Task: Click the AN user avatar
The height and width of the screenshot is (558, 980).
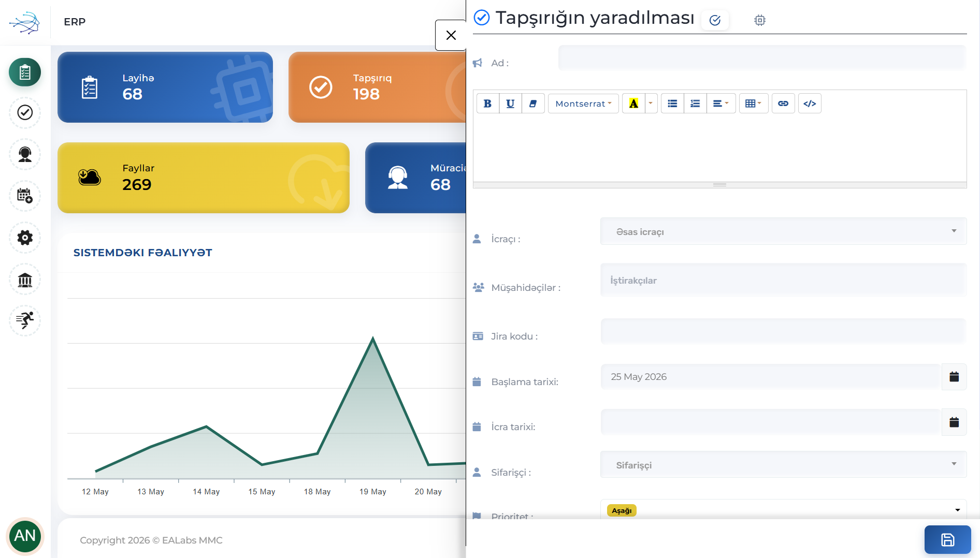Action: pyautogui.click(x=25, y=536)
